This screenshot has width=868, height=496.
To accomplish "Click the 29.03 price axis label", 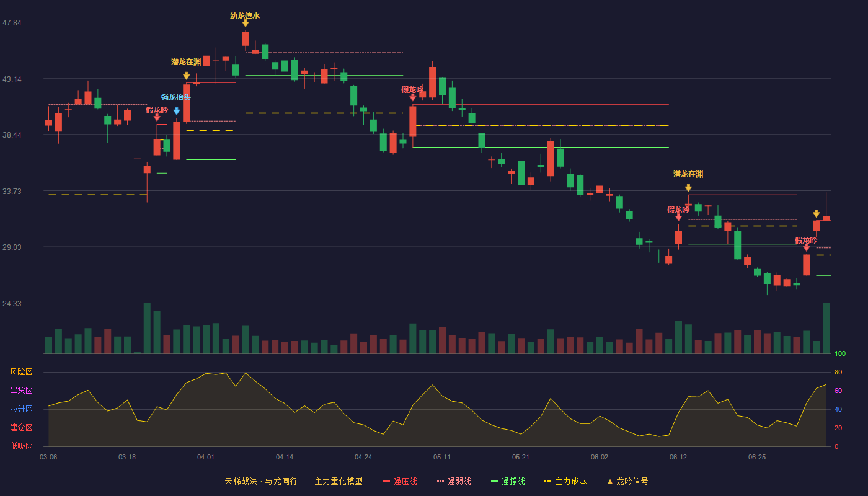I will pyautogui.click(x=12, y=247).
